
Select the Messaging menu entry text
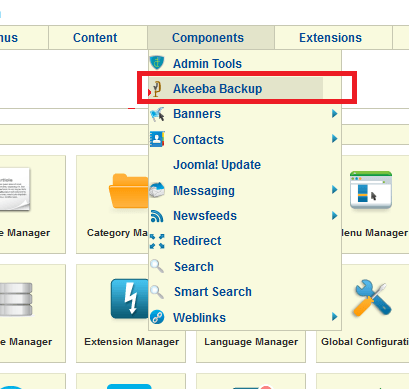[x=204, y=191]
